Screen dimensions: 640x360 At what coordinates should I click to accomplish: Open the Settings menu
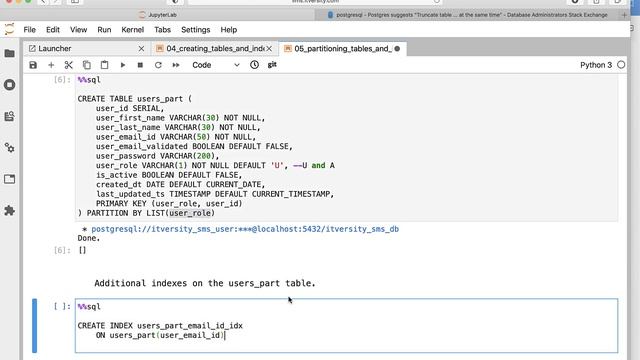(196, 30)
